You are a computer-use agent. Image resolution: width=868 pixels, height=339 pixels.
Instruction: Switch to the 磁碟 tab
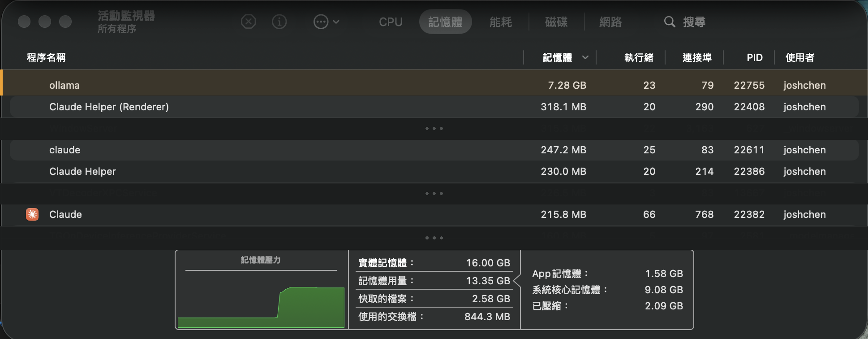[556, 22]
